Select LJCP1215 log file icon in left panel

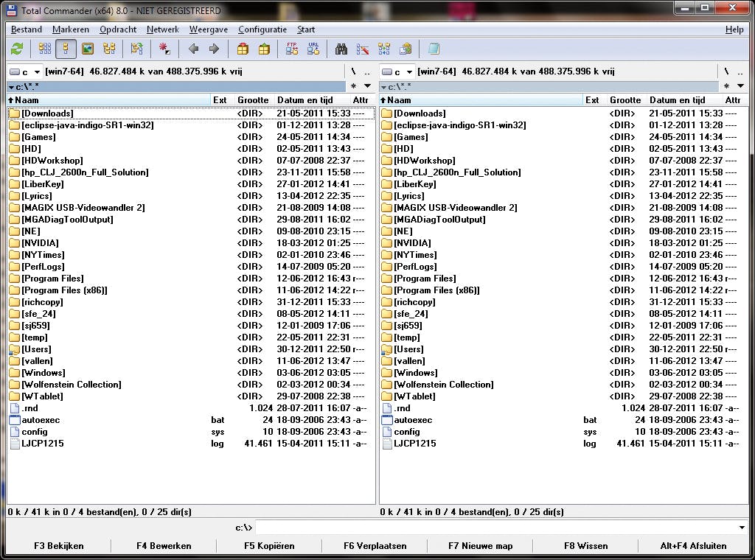click(x=15, y=444)
